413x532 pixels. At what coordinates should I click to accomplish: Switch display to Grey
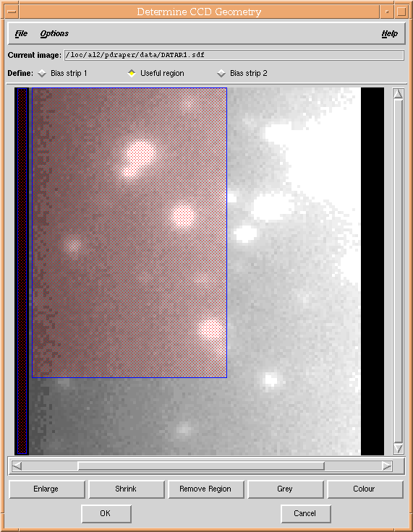(285, 489)
